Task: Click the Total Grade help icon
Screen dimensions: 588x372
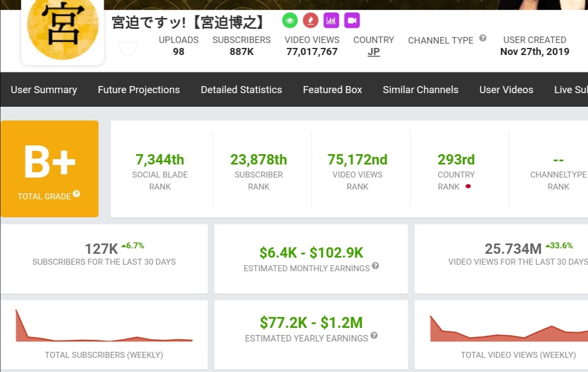Action: [x=77, y=193]
